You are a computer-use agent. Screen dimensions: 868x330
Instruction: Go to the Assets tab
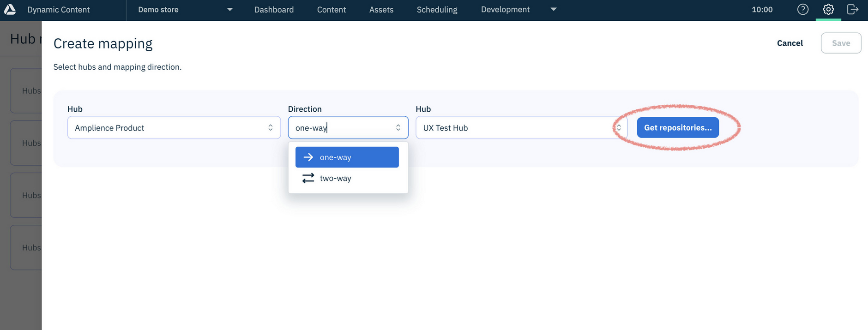(x=381, y=10)
